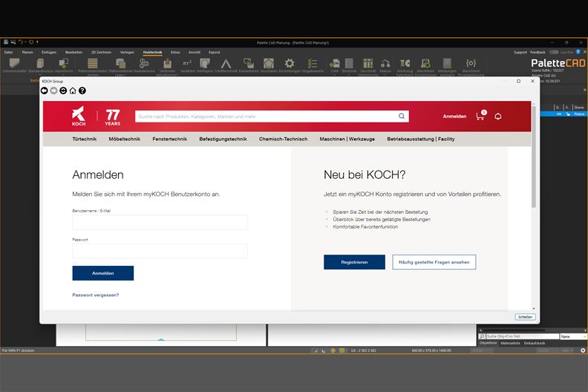Open notifications bell icon
The height and width of the screenshot is (392, 588).
pyautogui.click(x=498, y=117)
